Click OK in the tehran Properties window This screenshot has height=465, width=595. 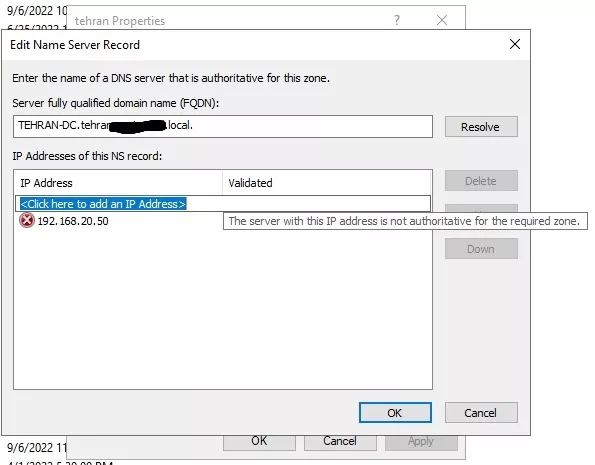[259, 442]
